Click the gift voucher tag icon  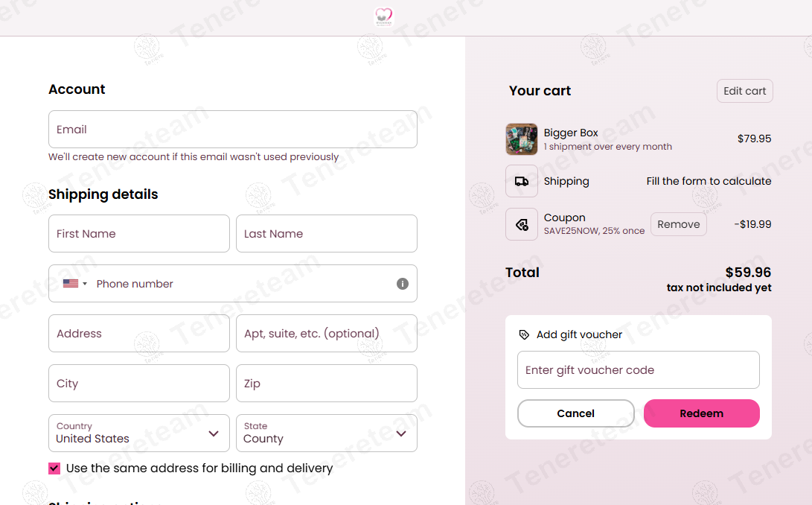524,334
